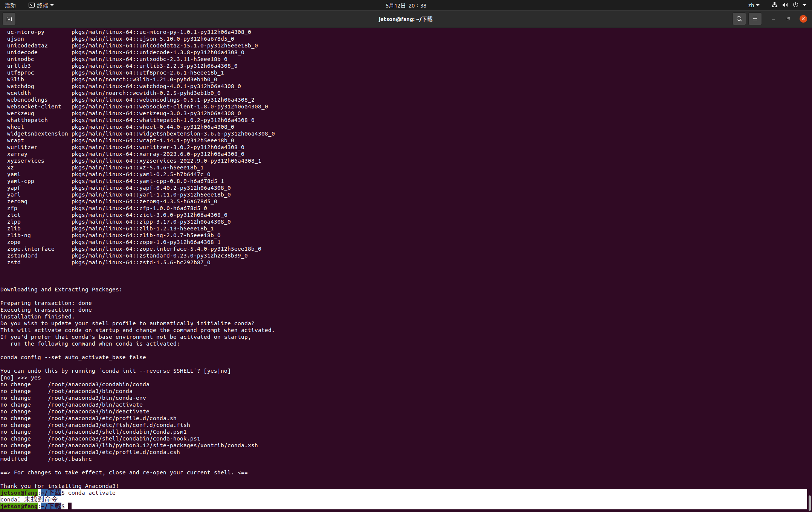Click '/root/anaconda3/condabin/conda' path line
This screenshot has height=512, width=812.
[x=75, y=384]
